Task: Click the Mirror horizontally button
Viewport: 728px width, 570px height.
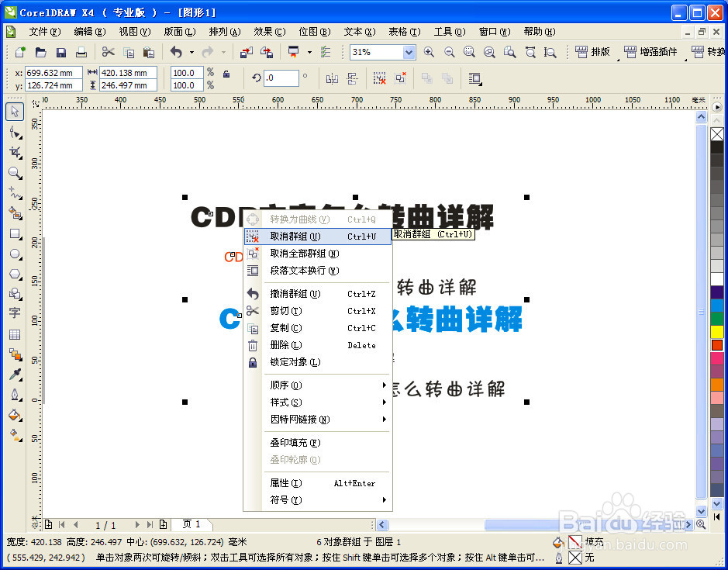Action: [x=332, y=78]
